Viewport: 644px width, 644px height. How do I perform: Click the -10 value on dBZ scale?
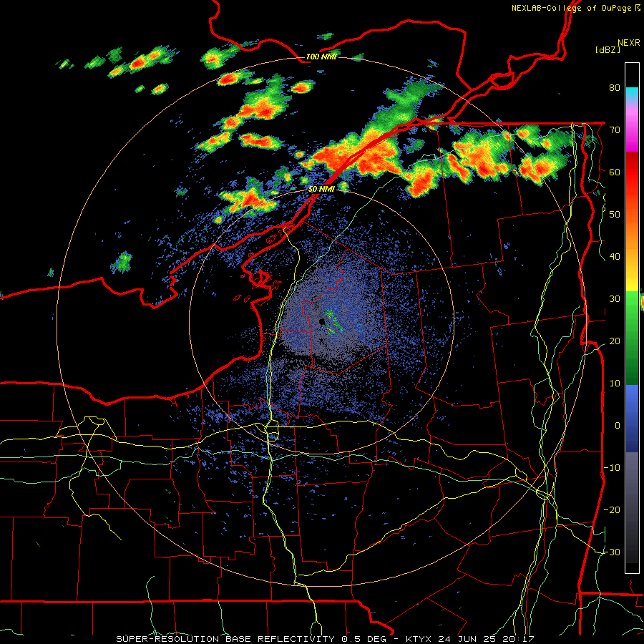point(612,468)
